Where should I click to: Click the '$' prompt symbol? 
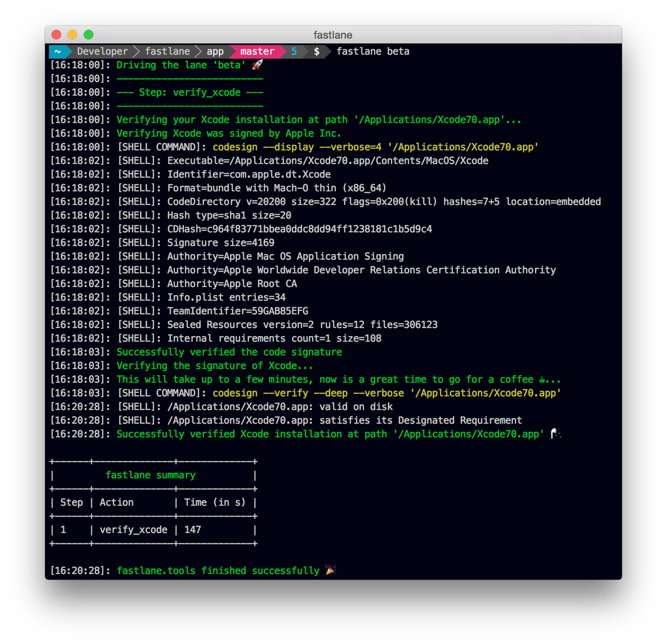pyautogui.click(x=317, y=51)
